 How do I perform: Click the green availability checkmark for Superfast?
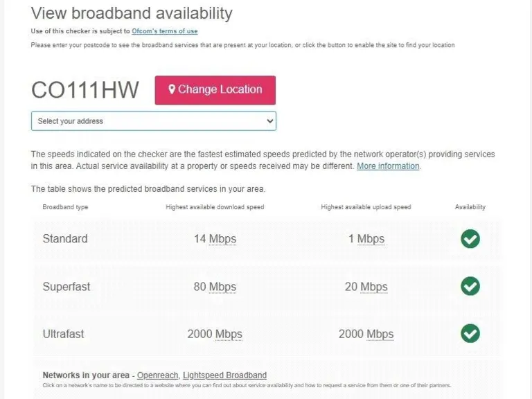point(470,286)
